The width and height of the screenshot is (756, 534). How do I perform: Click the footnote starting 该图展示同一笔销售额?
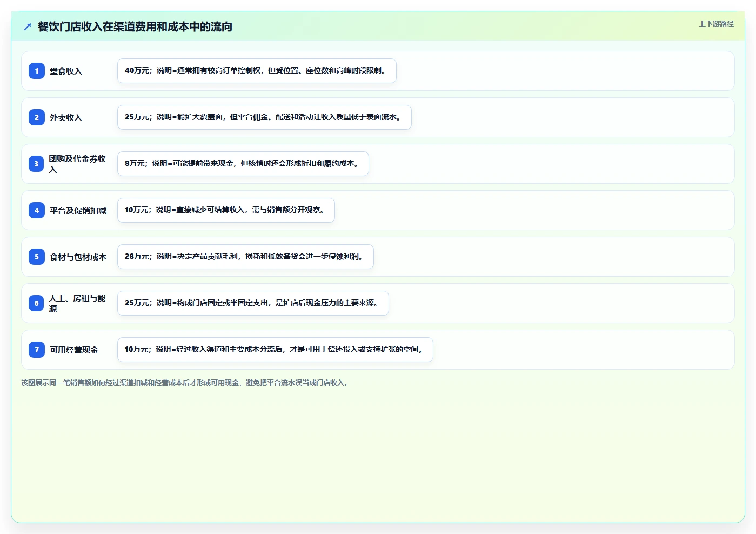[186, 383]
